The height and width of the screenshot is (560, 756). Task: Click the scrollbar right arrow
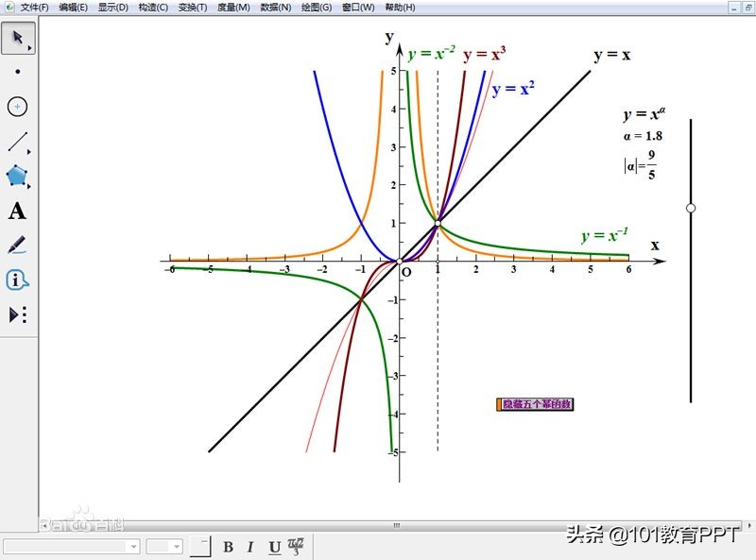[x=749, y=525]
